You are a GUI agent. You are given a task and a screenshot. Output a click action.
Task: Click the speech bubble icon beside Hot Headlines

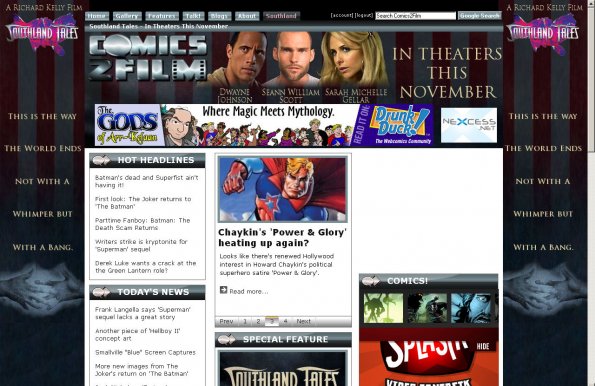(x=101, y=160)
